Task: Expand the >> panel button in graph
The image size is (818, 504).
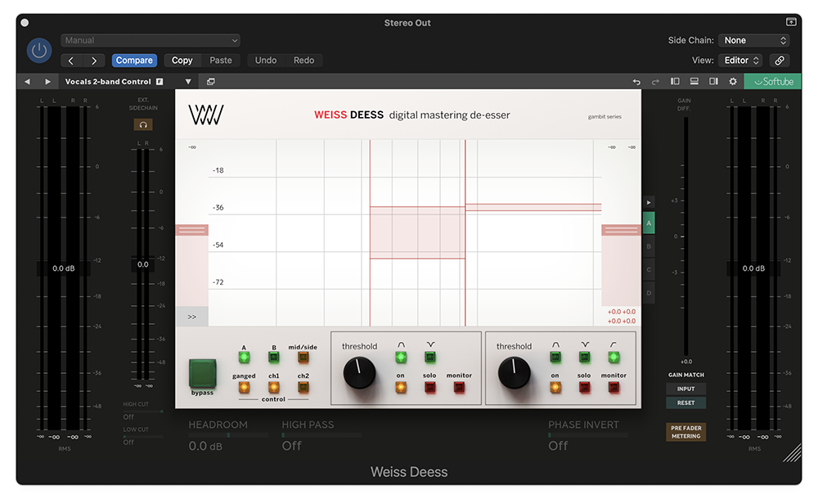Action: pyautogui.click(x=192, y=317)
